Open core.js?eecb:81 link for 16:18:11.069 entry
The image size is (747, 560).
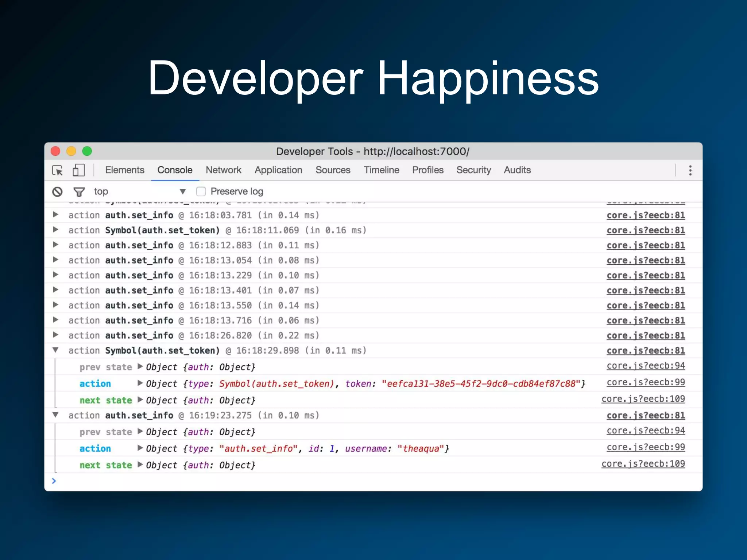pos(646,230)
